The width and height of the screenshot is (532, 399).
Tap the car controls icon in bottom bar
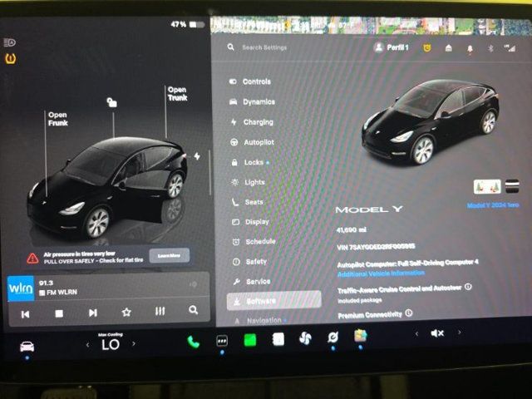27,347
